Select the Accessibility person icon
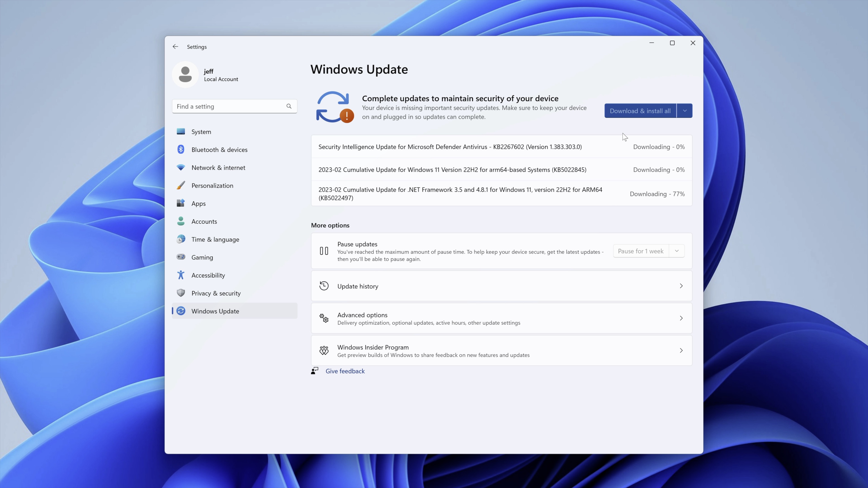This screenshot has width=868, height=488. [x=181, y=275]
